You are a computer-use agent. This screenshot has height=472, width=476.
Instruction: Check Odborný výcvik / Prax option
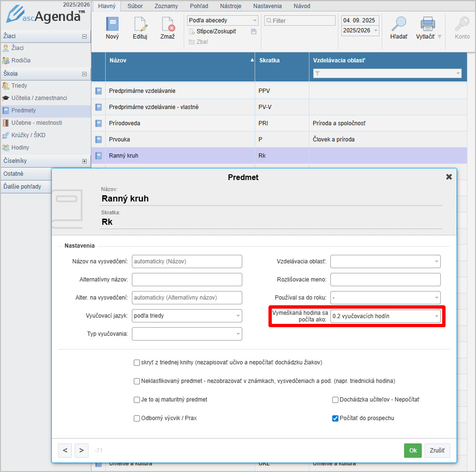137,418
